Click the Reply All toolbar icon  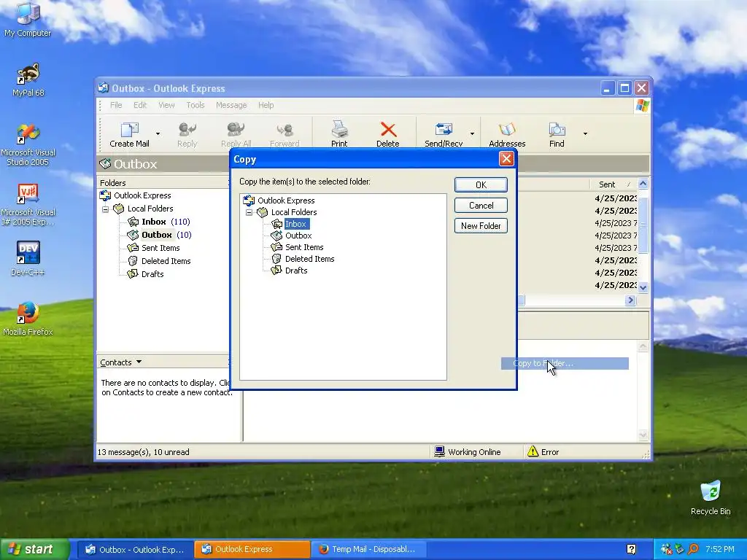point(236,134)
